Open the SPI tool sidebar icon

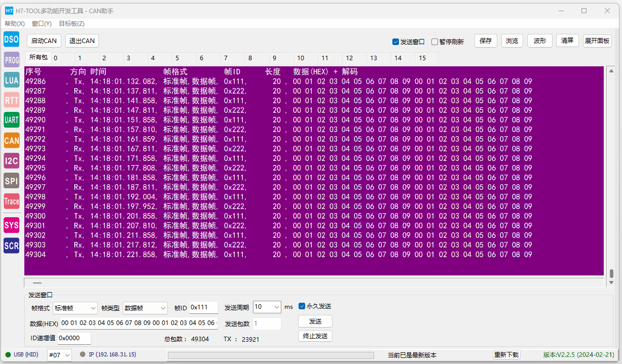point(11,181)
